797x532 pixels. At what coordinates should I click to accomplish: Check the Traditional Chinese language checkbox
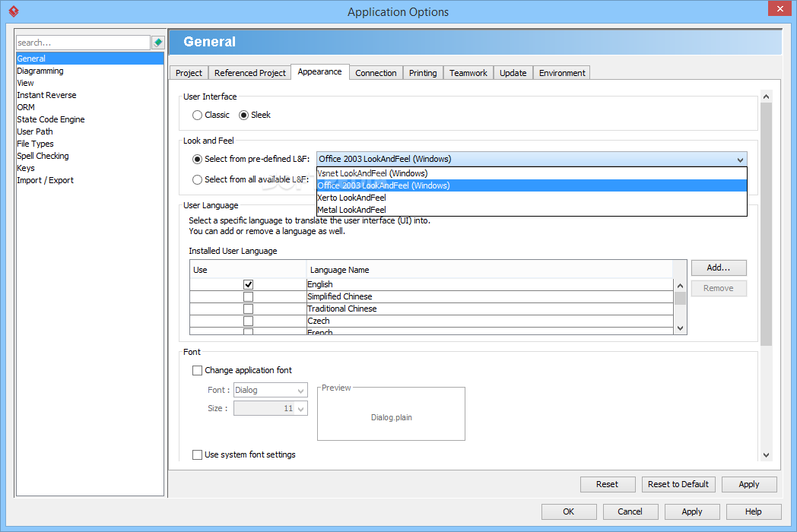[x=248, y=309]
